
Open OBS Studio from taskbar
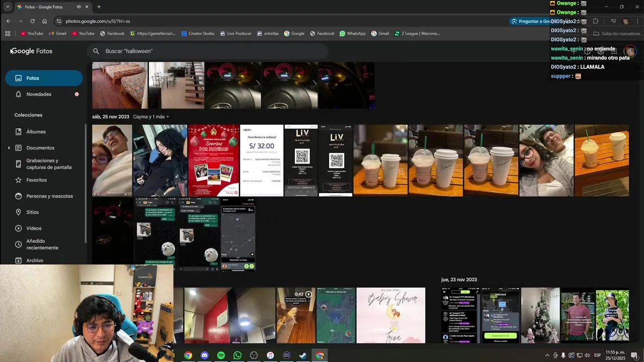(x=254, y=355)
